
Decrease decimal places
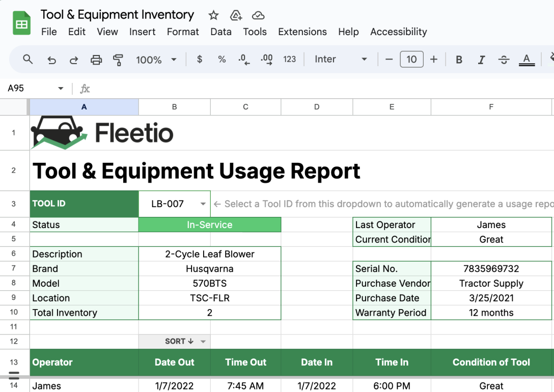(244, 60)
